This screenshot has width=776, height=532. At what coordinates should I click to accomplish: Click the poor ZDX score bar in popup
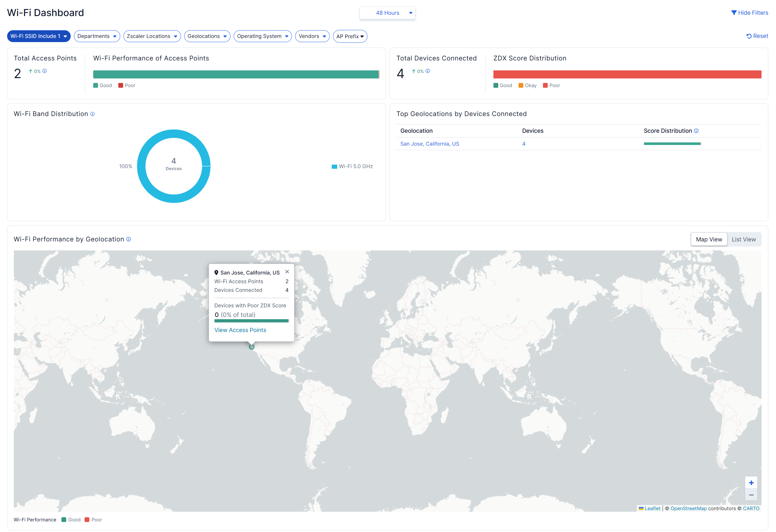(x=251, y=321)
